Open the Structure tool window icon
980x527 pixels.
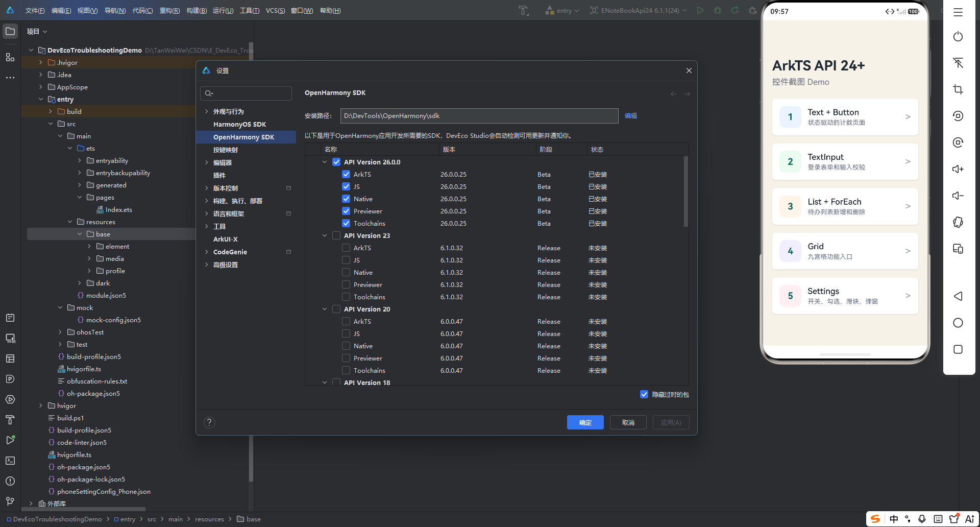pyautogui.click(x=10, y=57)
